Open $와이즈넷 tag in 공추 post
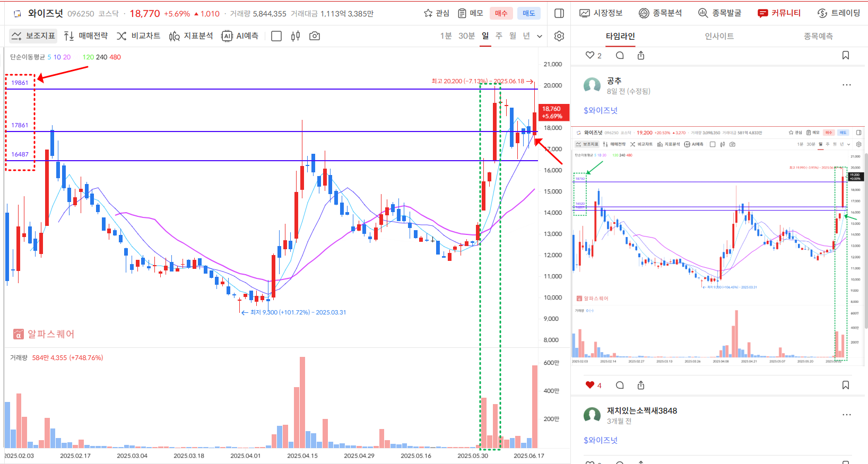Screen dimensions: 868x464 click(601, 110)
